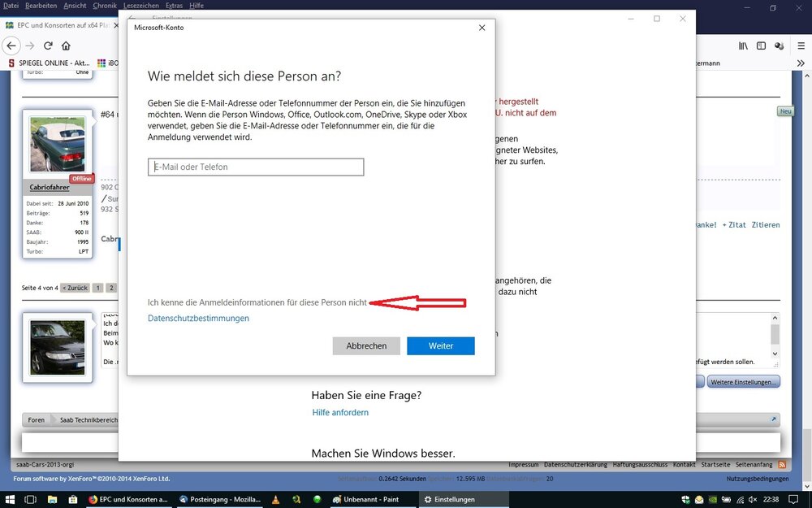812x508 pixels.
Task: Open the Saab Technikbereich breadcrumb
Action: [88, 420]
